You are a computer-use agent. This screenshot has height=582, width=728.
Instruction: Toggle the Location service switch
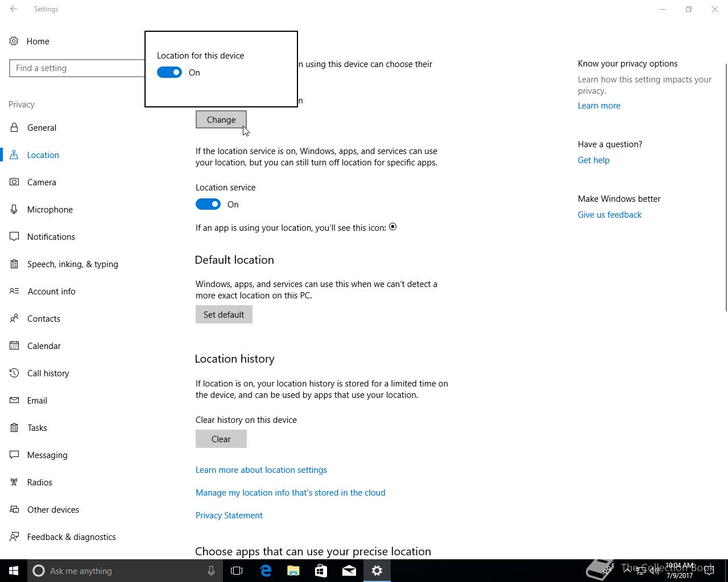[208, 204]
